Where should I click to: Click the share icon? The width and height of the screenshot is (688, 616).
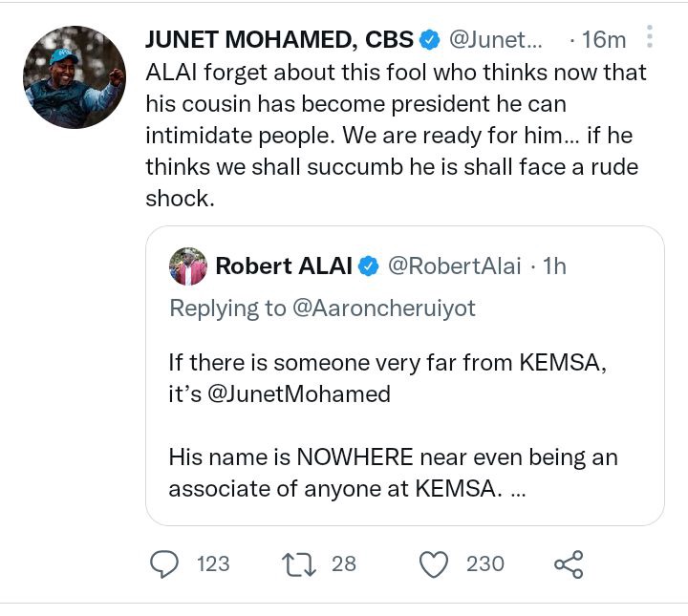click(568, 564)
